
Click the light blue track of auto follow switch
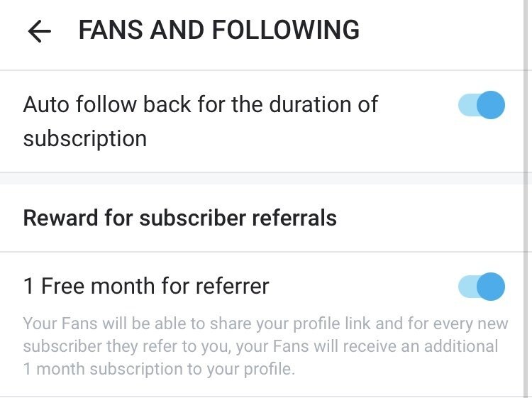point(467,105)
